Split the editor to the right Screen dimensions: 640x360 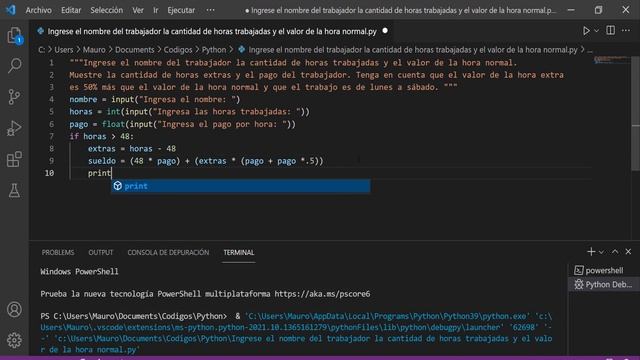(x=611, y=31)
